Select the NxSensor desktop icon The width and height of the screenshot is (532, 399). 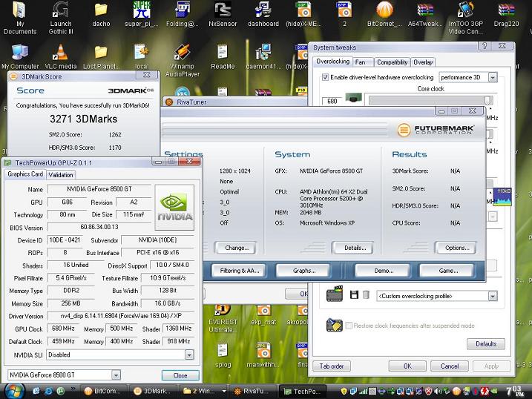click(223, 14)
